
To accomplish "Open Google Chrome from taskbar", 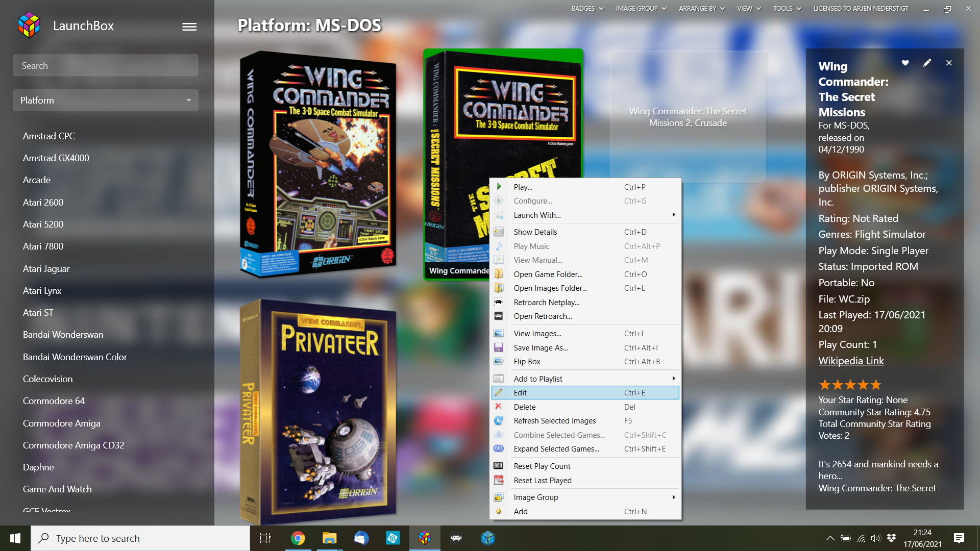I will click(x=298, y=538).
